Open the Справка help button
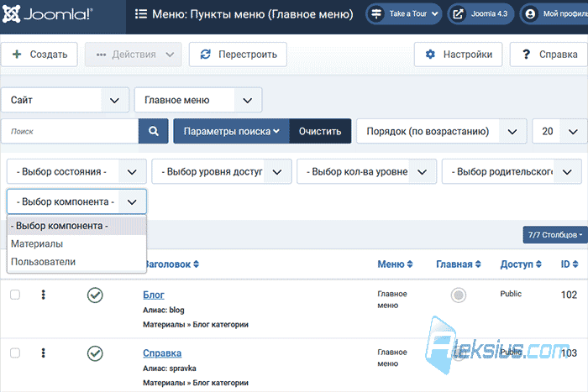588x392 pixels. click(x=549, y=55)
